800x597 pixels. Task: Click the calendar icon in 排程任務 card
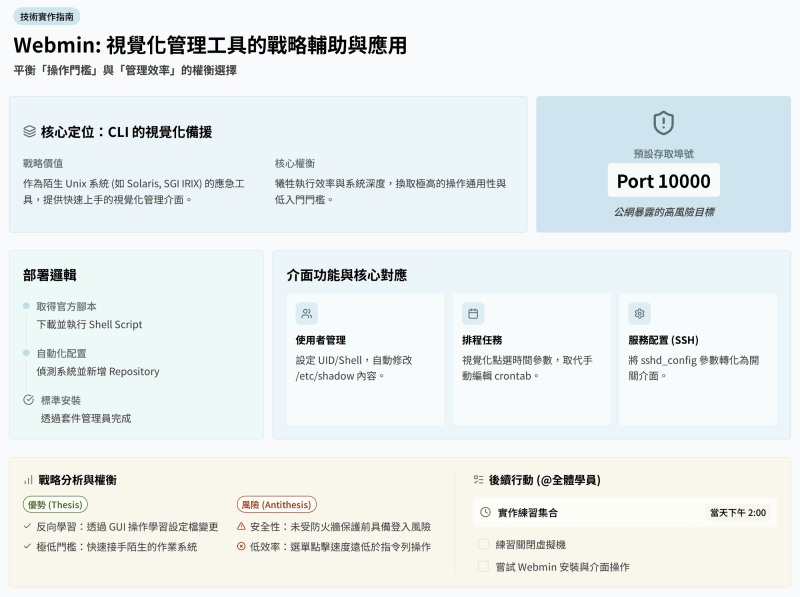click(473, 313)
